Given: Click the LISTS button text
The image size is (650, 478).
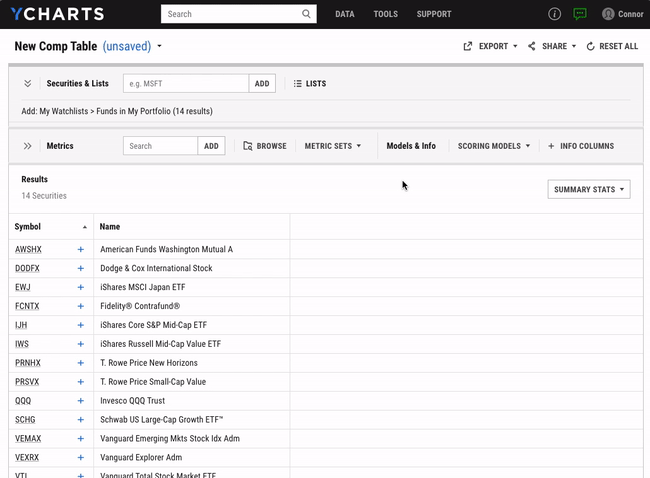Looking at the screenshot, I should coord(316,84).
